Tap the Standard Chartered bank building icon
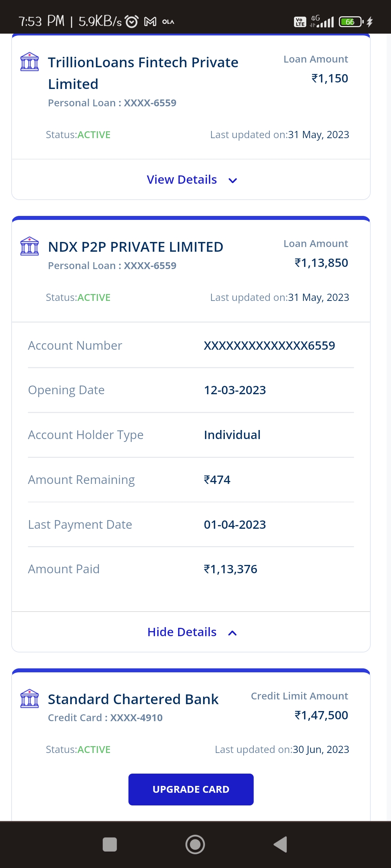Screen dimensions: 391x868 (x=30, y=699)
